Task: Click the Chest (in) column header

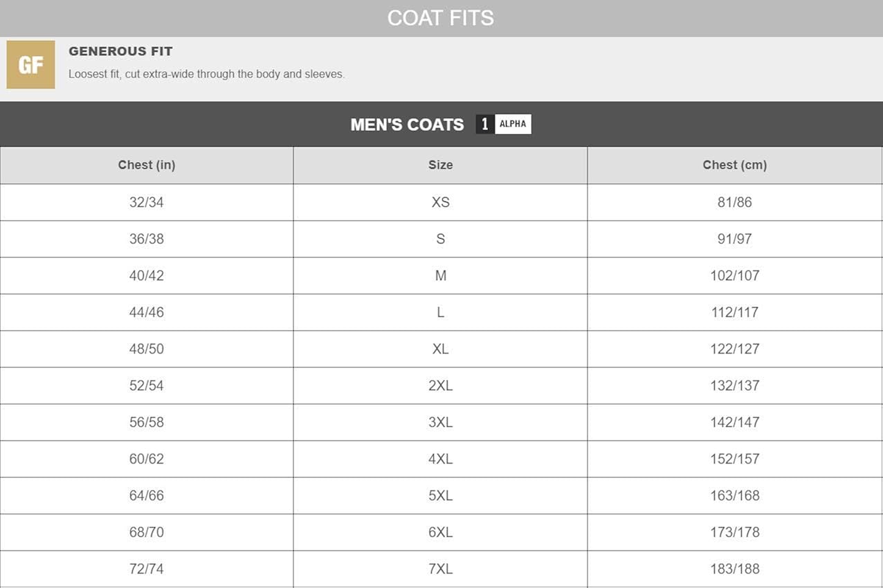Action: [147, 165]
